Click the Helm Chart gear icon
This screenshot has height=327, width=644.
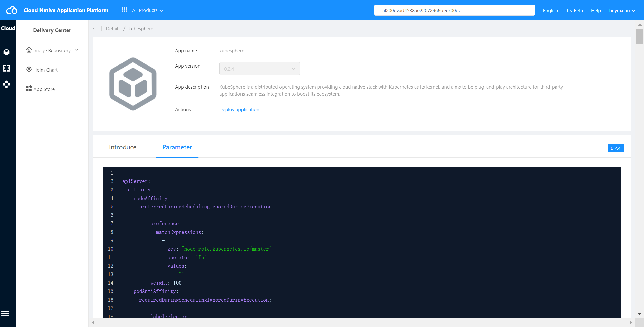coord(29,69)
